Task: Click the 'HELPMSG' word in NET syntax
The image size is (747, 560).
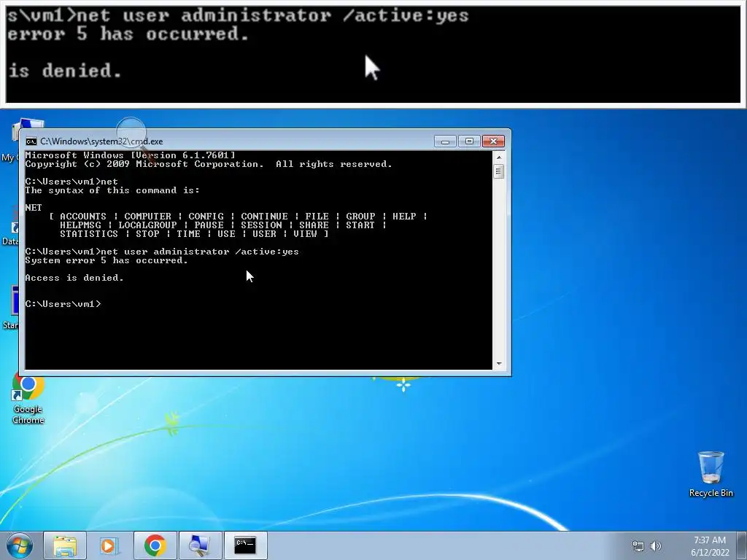Action: tap(80, 225)
